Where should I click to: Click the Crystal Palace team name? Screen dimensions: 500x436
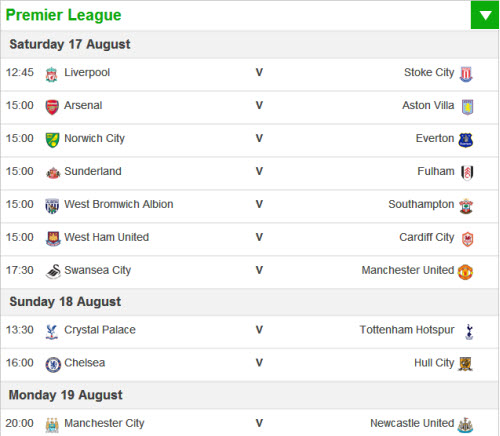(x=100, y=330)
